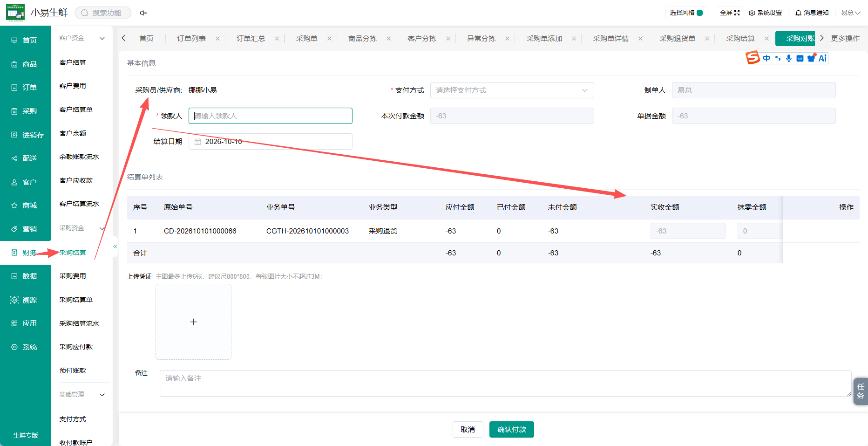This screenshot has height=446, width=868.
Task: Open the 营销 marketing sidebar item
Action: [x=25, y=229]
